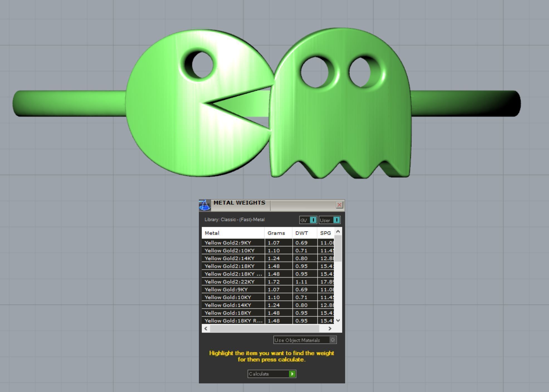Close the Metal Weights dialog
The width and height of the screenshot is (549, 392).
tap(339, 205)
